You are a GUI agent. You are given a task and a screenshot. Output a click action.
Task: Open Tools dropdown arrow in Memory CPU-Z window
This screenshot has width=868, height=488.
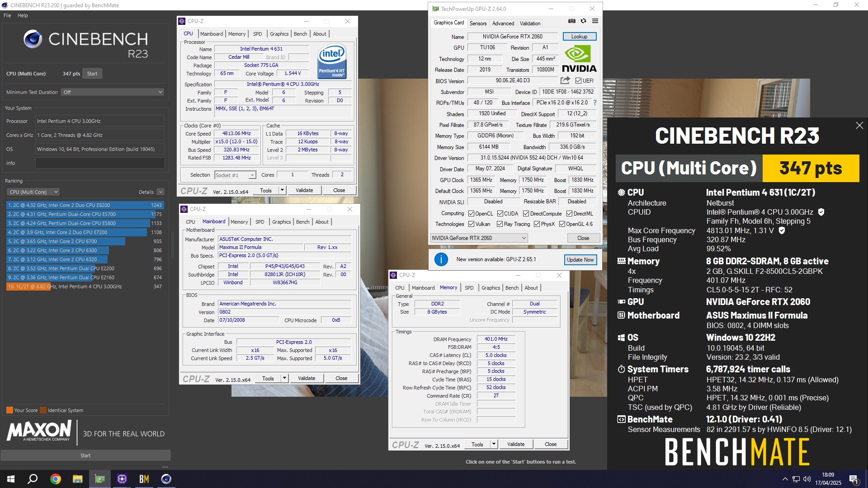click(x=494, y=444)
